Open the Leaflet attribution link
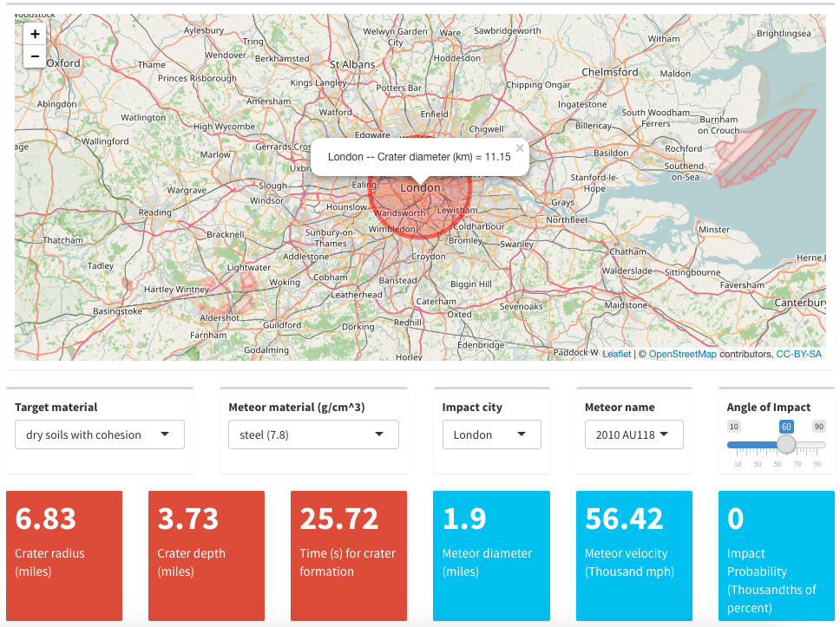Screen dimensions: 840x627 coord(616,354)
